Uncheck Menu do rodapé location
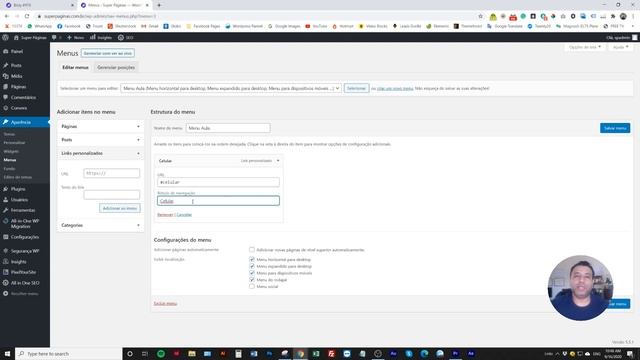The image size is (640, 360). pos(252,280)
